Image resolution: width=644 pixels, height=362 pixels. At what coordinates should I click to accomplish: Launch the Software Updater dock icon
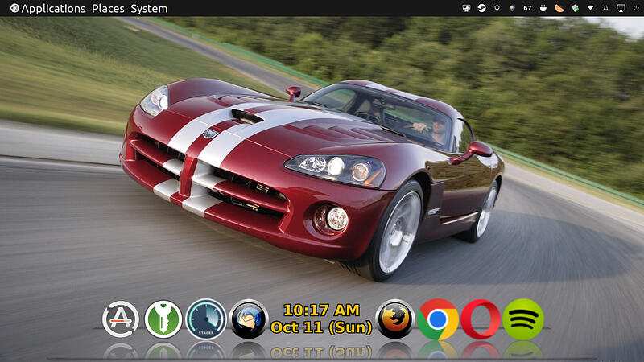click(120, 319)
